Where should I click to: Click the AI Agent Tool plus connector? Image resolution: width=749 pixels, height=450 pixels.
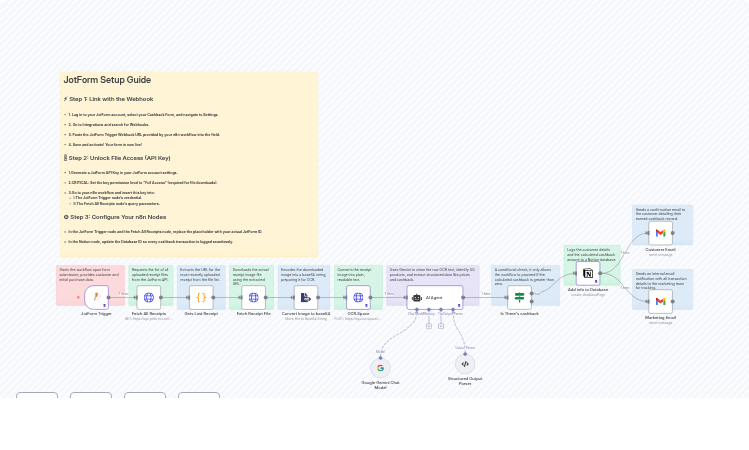pyautogui.click(x=441, y=326)
